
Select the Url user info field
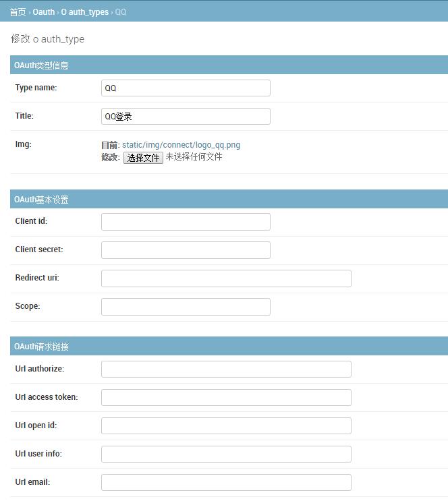(226, 454)
